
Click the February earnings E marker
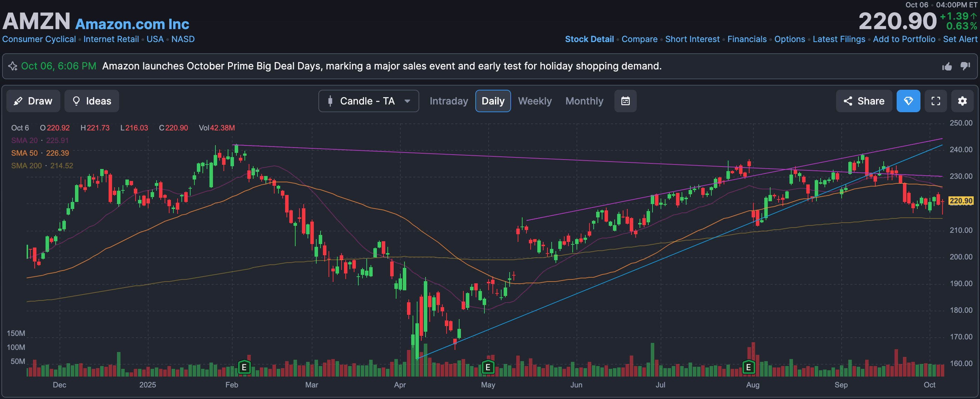(x=244, y=367)
